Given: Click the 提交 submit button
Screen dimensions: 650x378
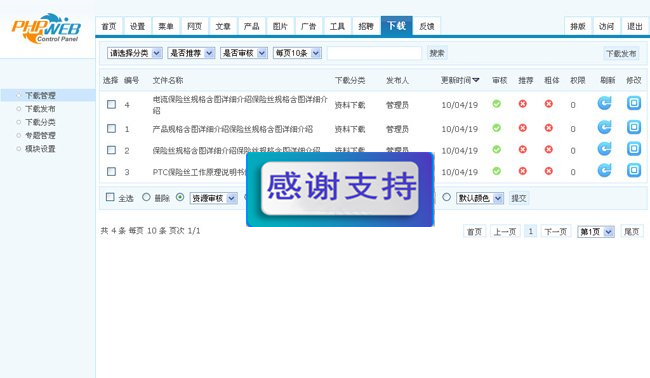Looking at the screenshot, I should coord(519,198).
